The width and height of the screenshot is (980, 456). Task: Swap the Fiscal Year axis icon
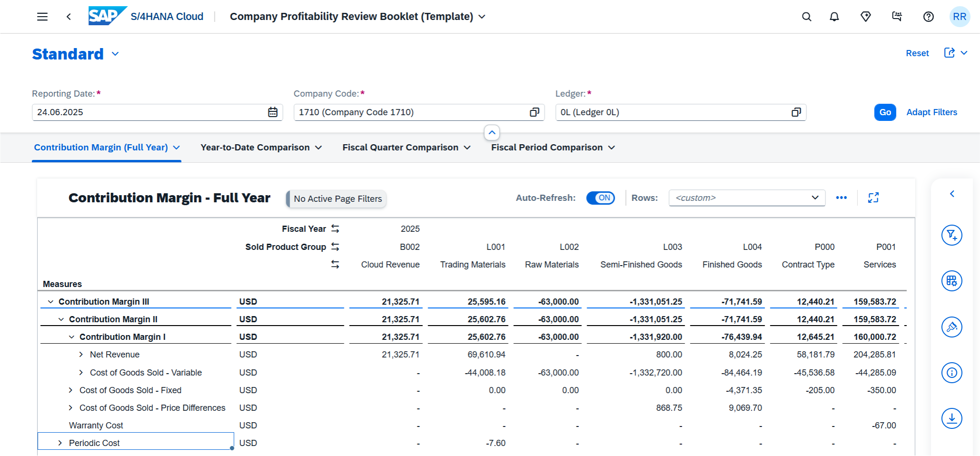pos(335,229)
